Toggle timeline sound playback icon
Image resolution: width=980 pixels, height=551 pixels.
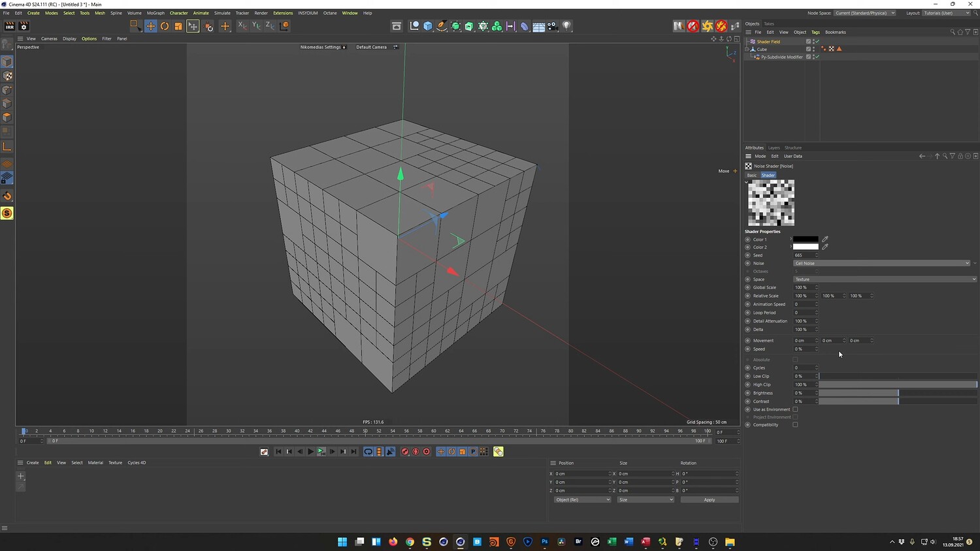pos(391,452)
